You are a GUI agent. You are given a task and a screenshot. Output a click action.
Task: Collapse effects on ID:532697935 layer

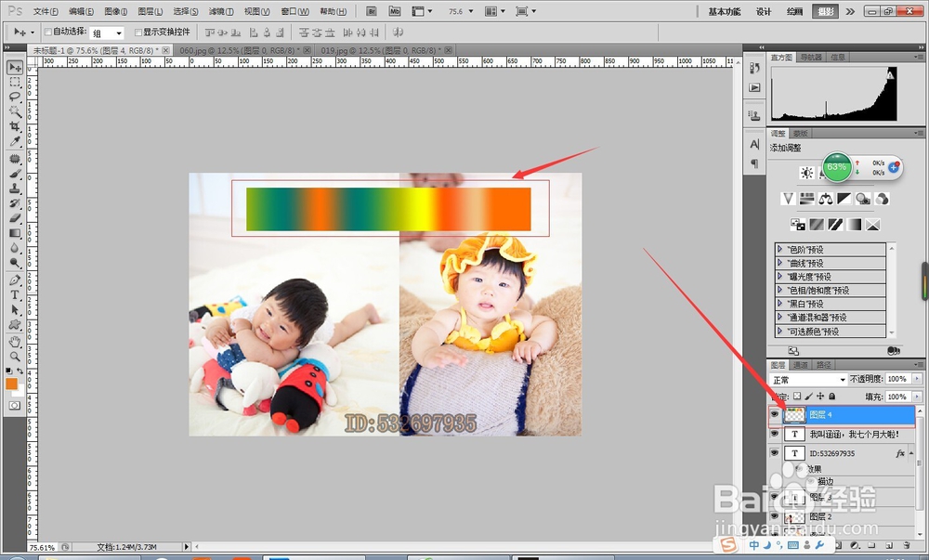(911, 453)
